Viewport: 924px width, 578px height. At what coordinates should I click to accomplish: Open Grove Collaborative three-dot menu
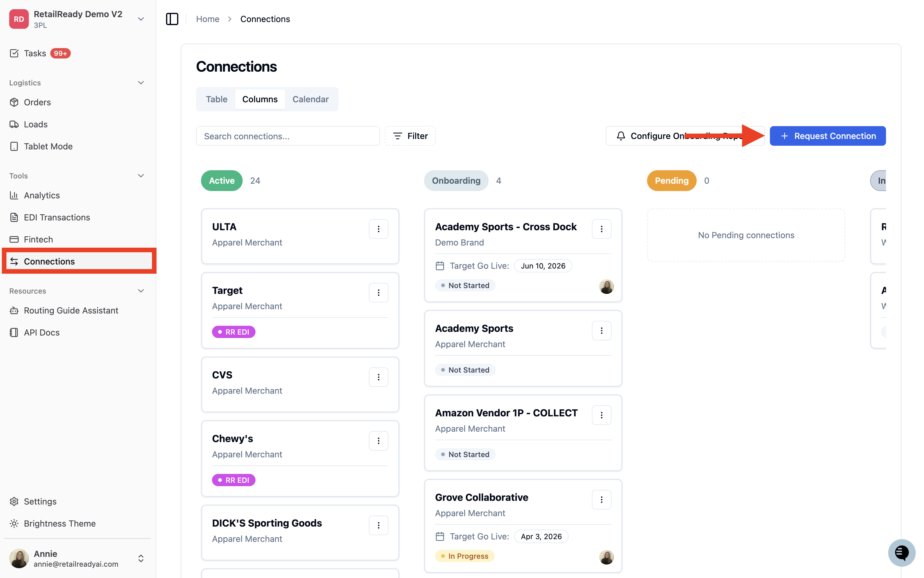601,499
